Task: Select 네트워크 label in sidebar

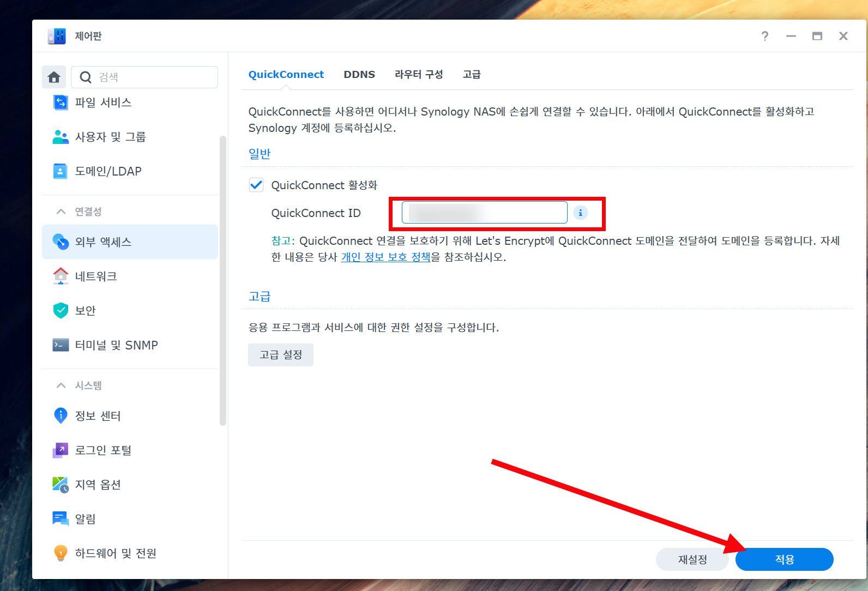Action: click(x=96, y=276)
